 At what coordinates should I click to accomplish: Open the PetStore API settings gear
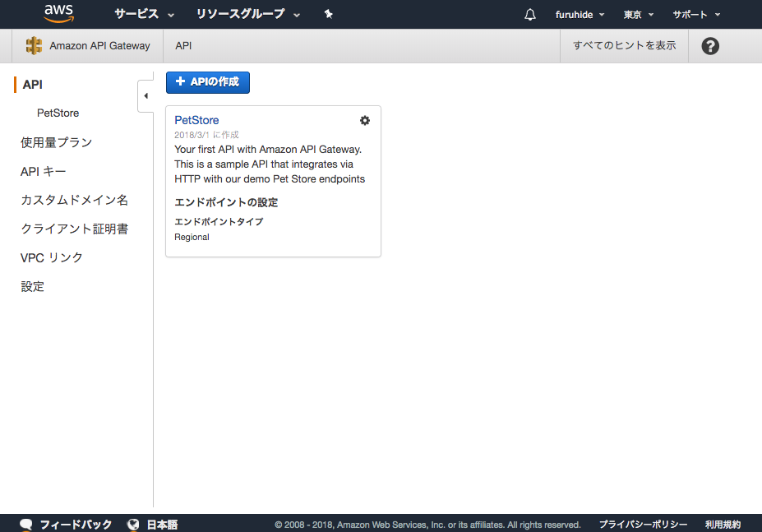pyautogui.click(x=364, y=120)
